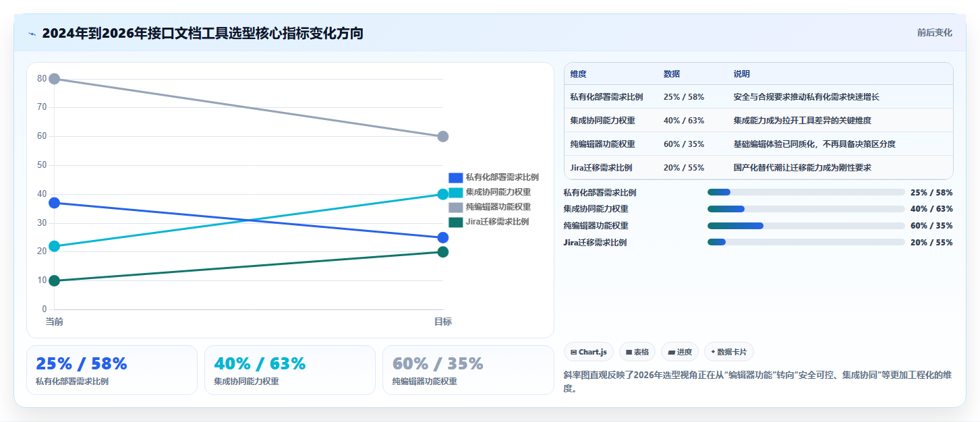
Task: Click progress value 20% / 55%
Action: (x=931, y=243)
